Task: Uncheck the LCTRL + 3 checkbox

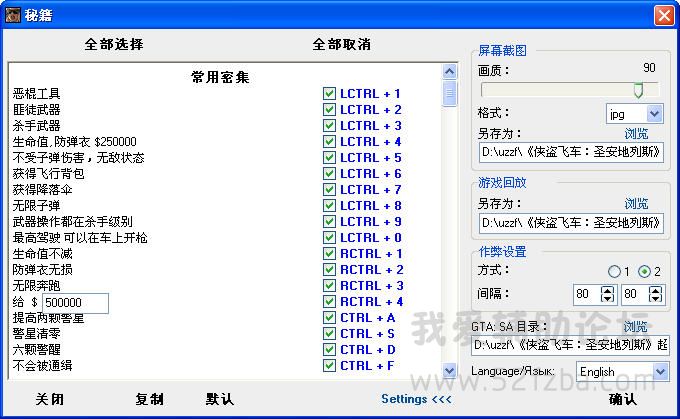Action: (329, 126)
